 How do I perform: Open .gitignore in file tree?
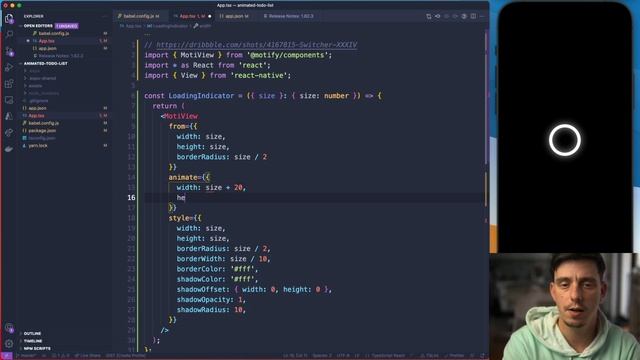pos(38,100)
